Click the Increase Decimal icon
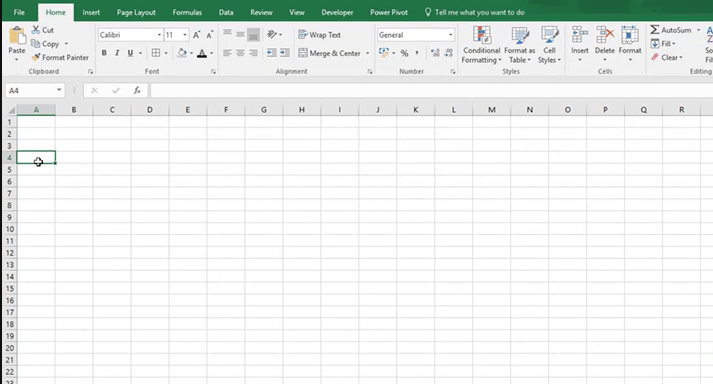 pyautogui.click(x=435, y=53)
